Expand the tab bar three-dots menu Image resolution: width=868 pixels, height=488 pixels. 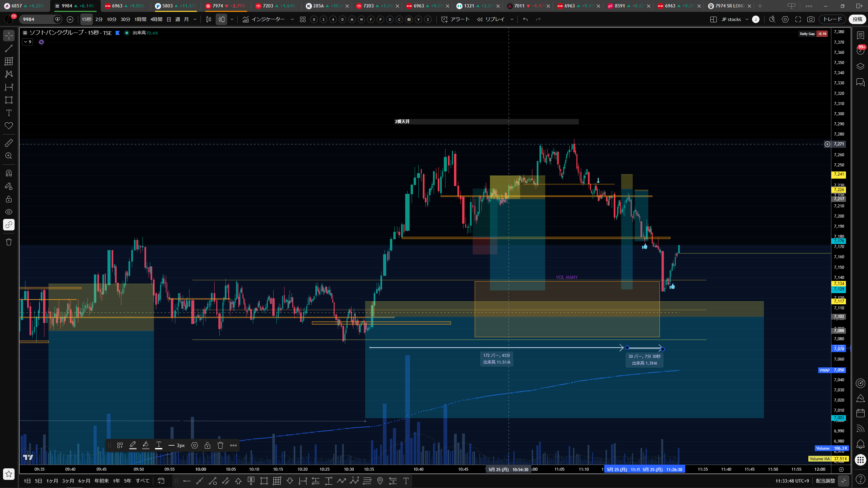(x=809, y=6)
